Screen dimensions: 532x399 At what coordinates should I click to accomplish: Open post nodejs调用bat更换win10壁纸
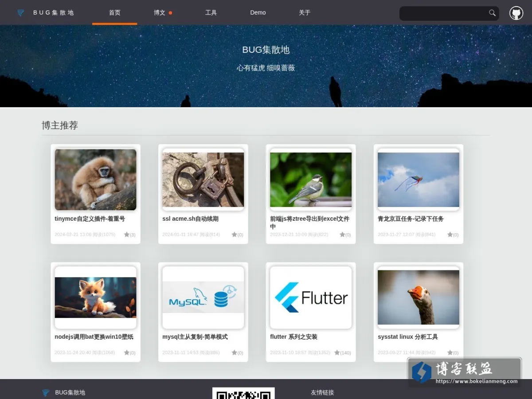[94, 336]
